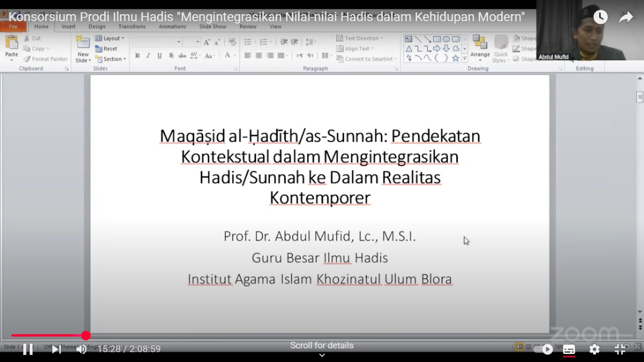Justify the text alignment
644x362 pixels.
(x=281, y=56)
